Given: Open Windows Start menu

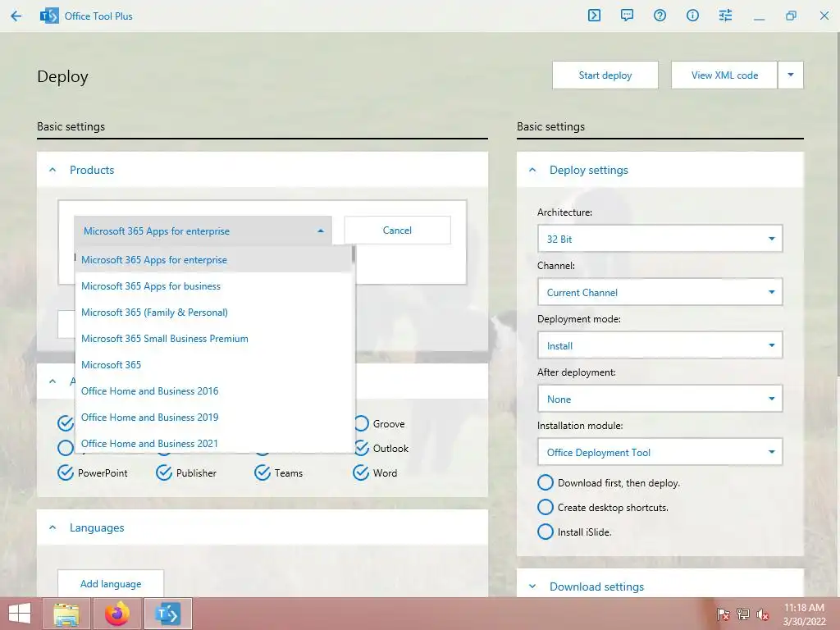Looking at the screenshot, I should pos(20,614).
